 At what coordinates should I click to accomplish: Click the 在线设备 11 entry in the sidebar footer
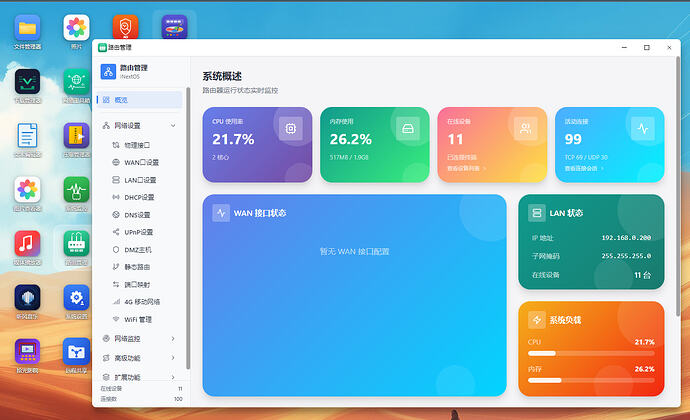click(x=141, y=389)
